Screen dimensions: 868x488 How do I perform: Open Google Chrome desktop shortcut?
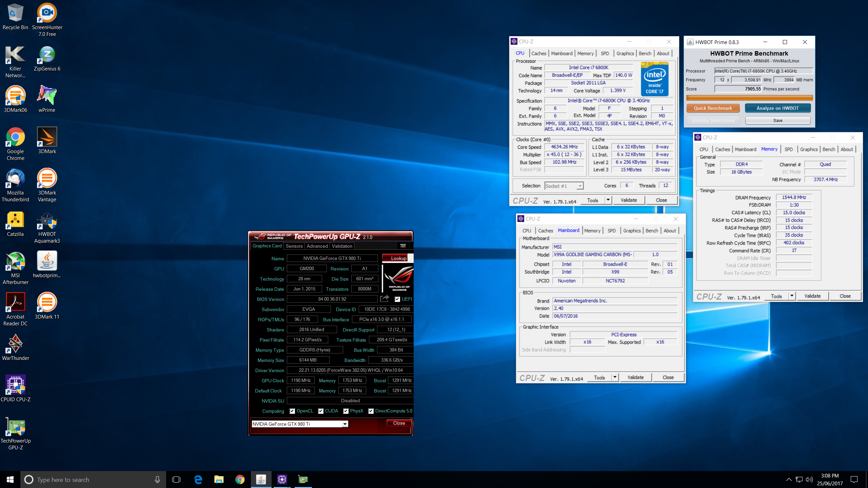tap(15, 144)
